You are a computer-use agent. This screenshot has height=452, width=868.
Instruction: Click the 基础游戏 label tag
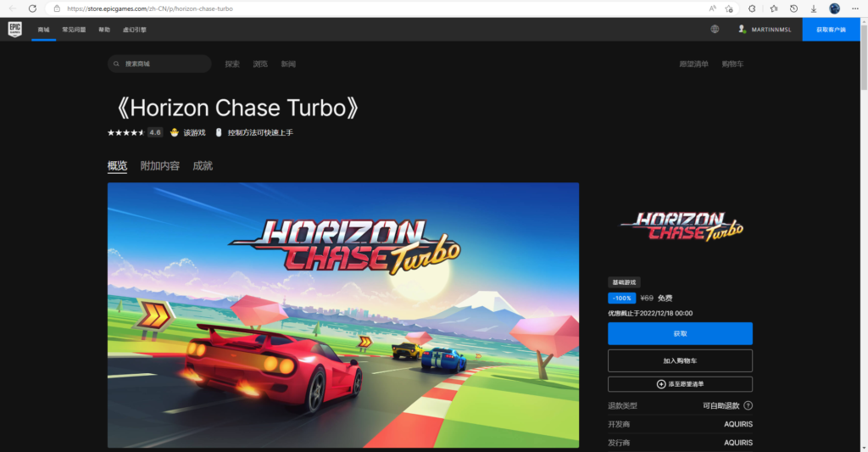[x=625, y=282]
